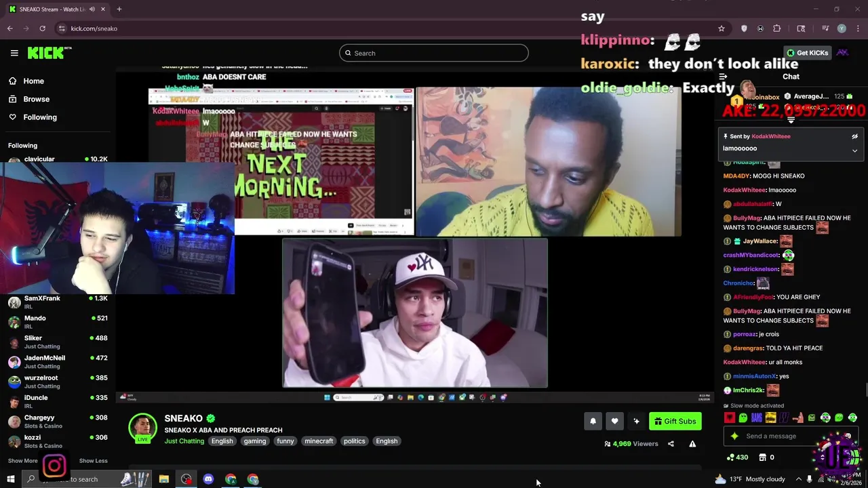Collapse list with Show Less
The height and width of the screenshot is (488, 868).
point(93,461)
